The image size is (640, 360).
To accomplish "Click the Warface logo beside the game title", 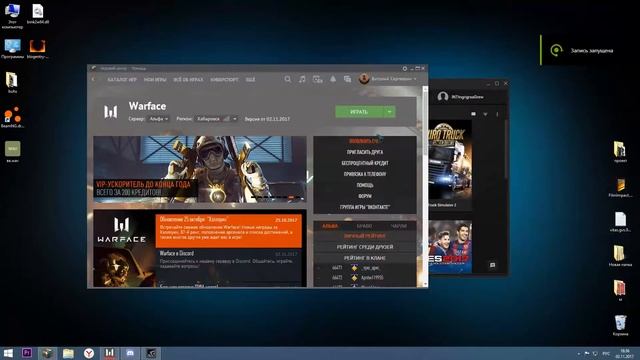I will tap(111, 112).
